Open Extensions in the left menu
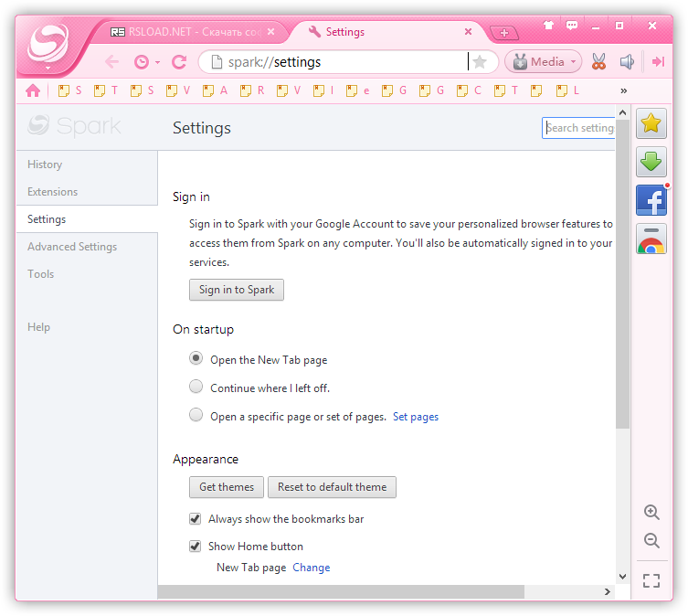Screen dimensions: 688x616 53,192
